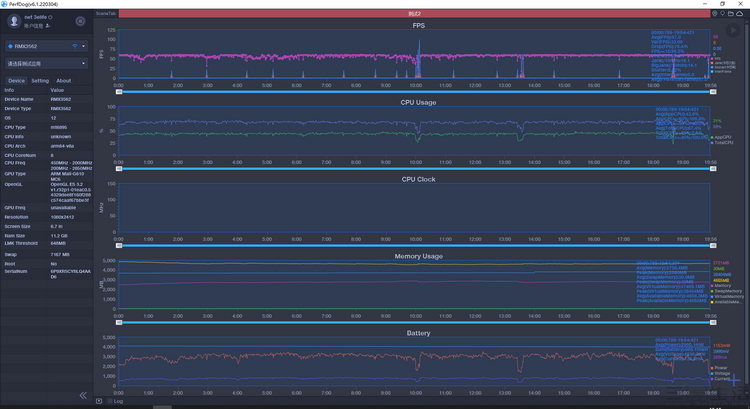Image resolution: width=750 pixels, height=409 pixels.
Task: Click the Battery chart title
Action: (418, 333)
